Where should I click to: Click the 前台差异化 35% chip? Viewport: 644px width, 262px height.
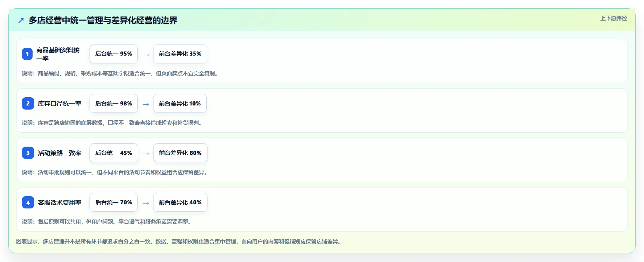[180, 54]
